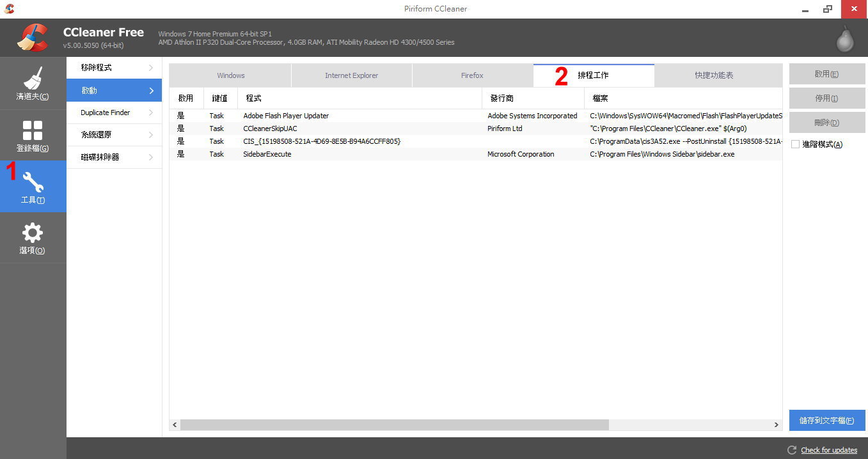Viewport: 868px width, 459px height.
Task: Open the 登錄檔 registry section
Action: (33, 135)
